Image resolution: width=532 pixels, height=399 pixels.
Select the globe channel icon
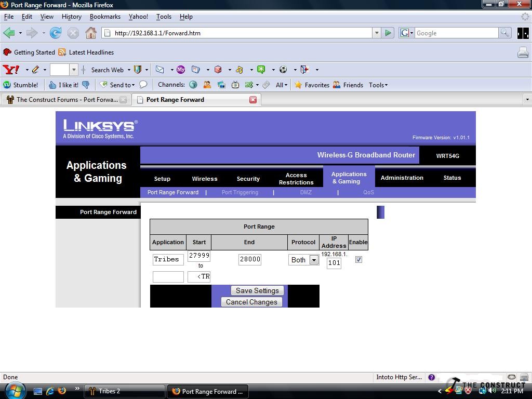point(193,85)
